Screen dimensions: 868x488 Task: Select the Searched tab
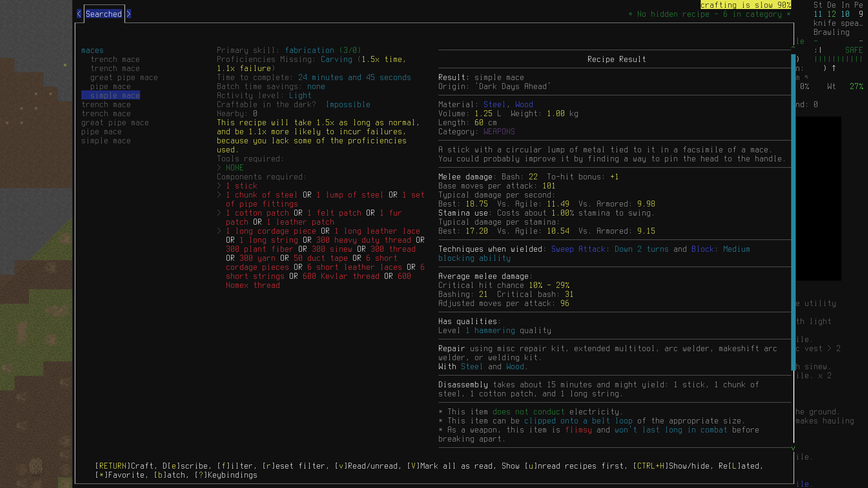pyautogui.click(x=104, y=14)
